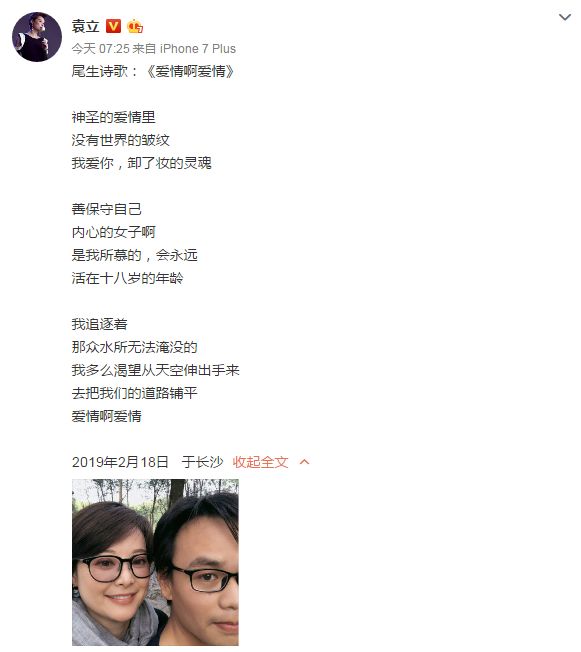The width and height of the screenshot is (581, 652).
Task: Click the 今天 07:25 timestamp
Action: (101, 49)
